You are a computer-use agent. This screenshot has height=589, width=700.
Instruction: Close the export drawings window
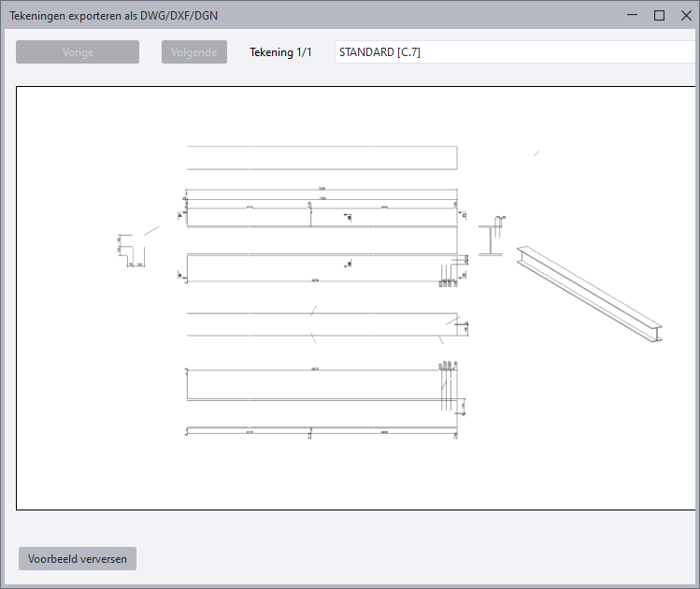tap(686, 16)
